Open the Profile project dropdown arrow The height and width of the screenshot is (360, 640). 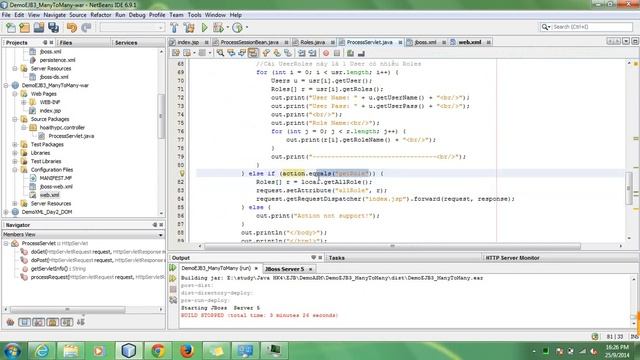pos(247,28)
